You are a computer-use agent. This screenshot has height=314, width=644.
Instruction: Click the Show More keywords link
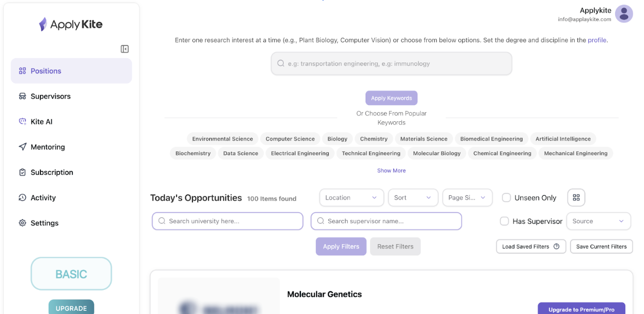coord(391,171)
